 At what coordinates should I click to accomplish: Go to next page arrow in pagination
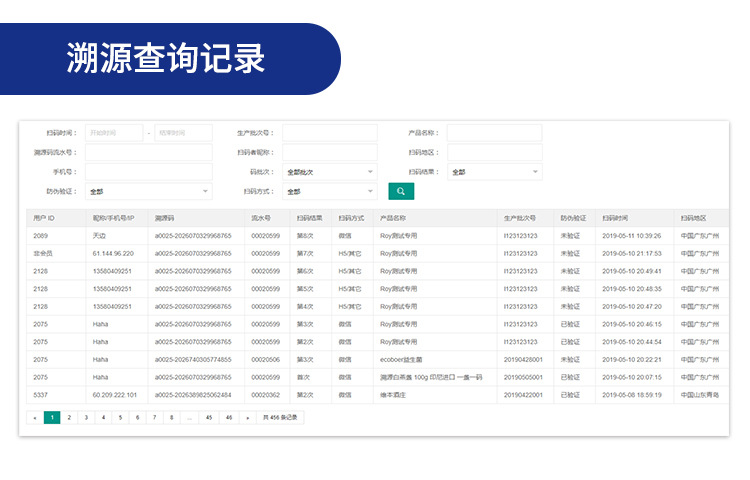pos(247,417)
